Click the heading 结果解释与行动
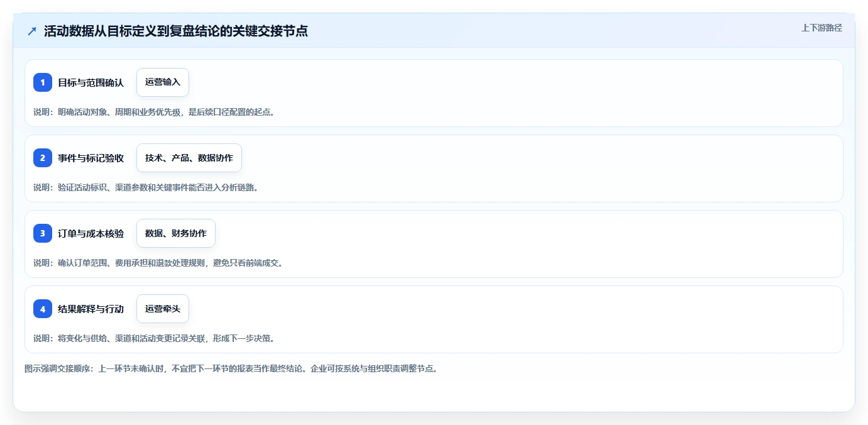 (x=91, y=309)
